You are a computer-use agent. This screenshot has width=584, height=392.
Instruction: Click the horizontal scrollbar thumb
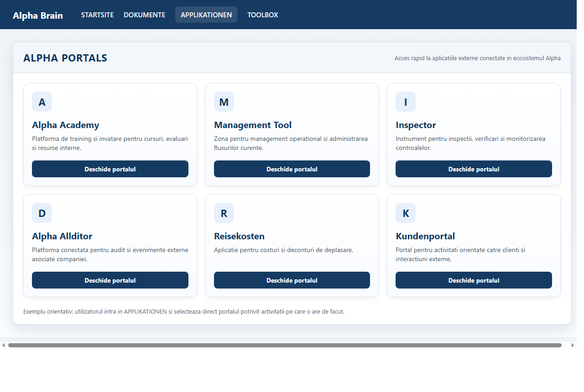[285, 345]
